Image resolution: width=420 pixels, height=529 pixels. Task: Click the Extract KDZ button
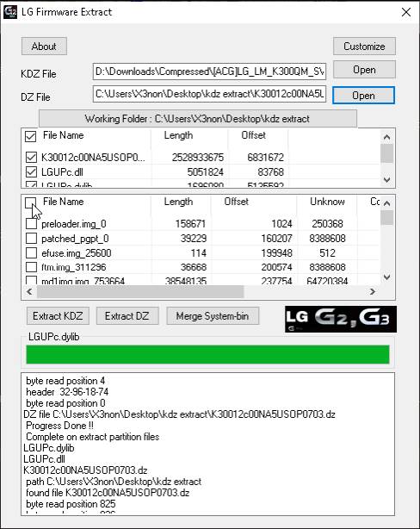pos(58,316)
